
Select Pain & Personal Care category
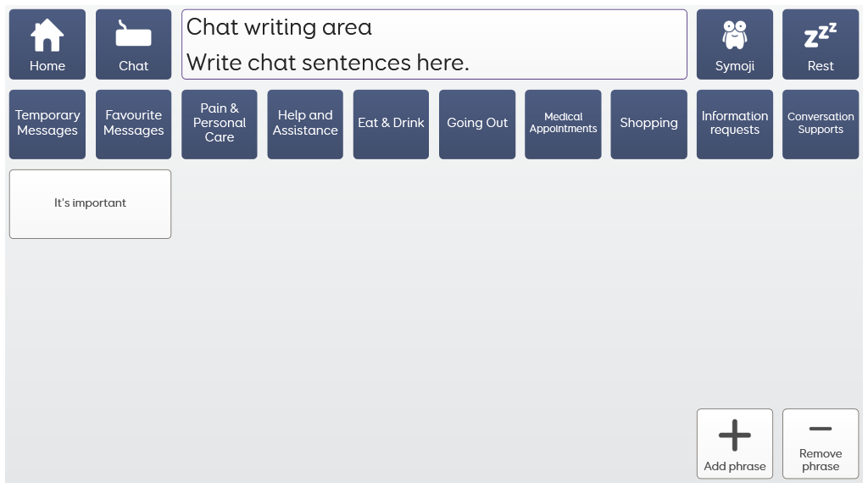[220, 124]
